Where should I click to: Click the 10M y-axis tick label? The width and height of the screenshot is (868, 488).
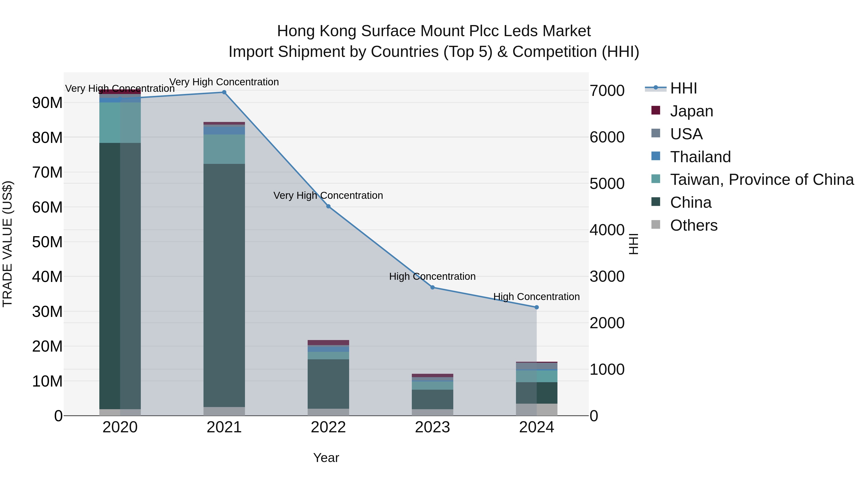47,381
